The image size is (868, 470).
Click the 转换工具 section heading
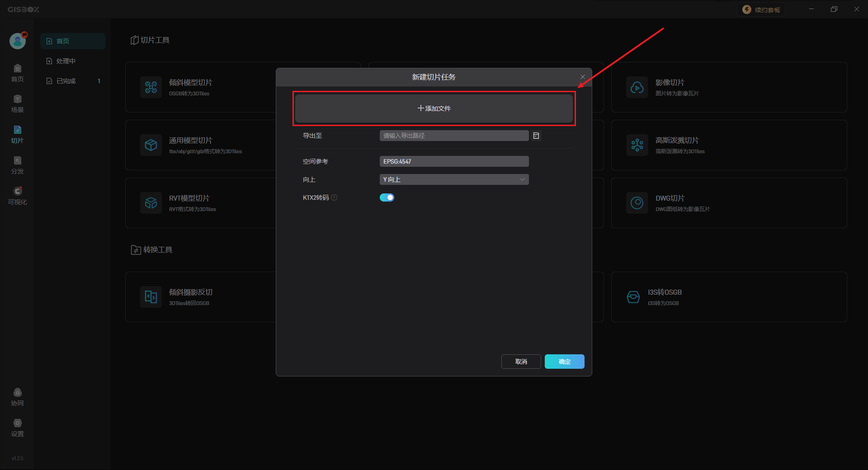click(151, 250)
